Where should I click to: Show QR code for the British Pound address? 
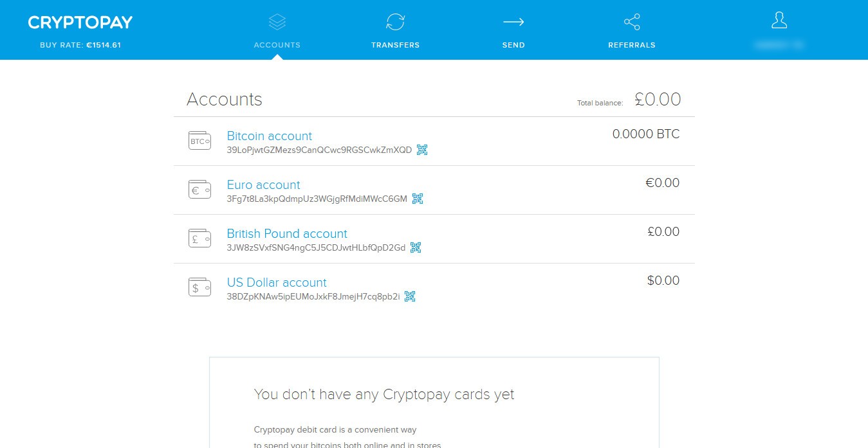(416, 247)
